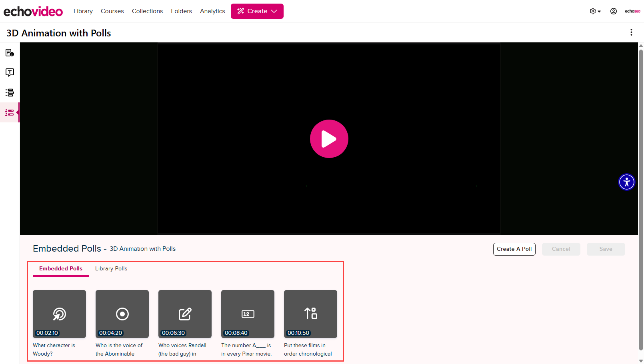Click the echovideo logo
Viewport: 644px width, 364px height.
tap(33, 11)
